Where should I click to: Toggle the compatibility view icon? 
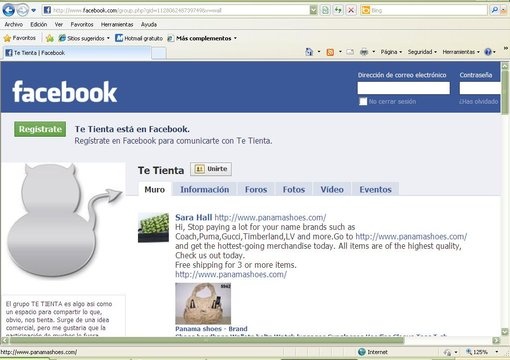coord(325,10)
